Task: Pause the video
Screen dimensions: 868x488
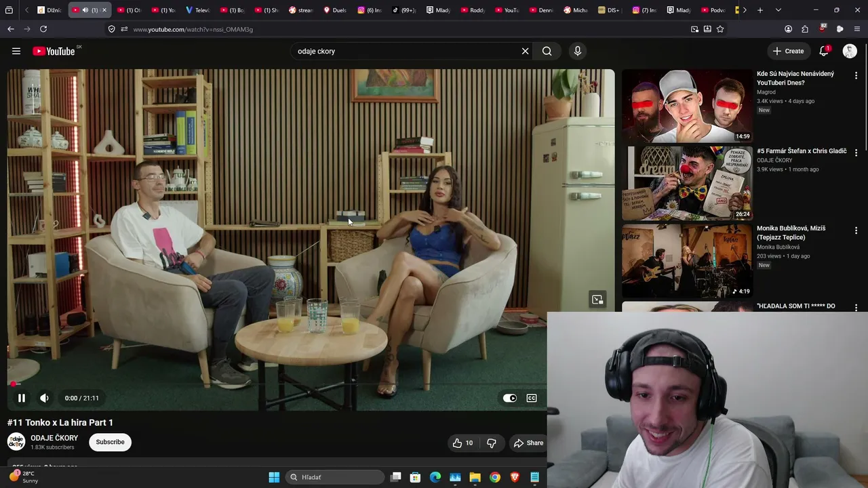Action: coord(22,398)
